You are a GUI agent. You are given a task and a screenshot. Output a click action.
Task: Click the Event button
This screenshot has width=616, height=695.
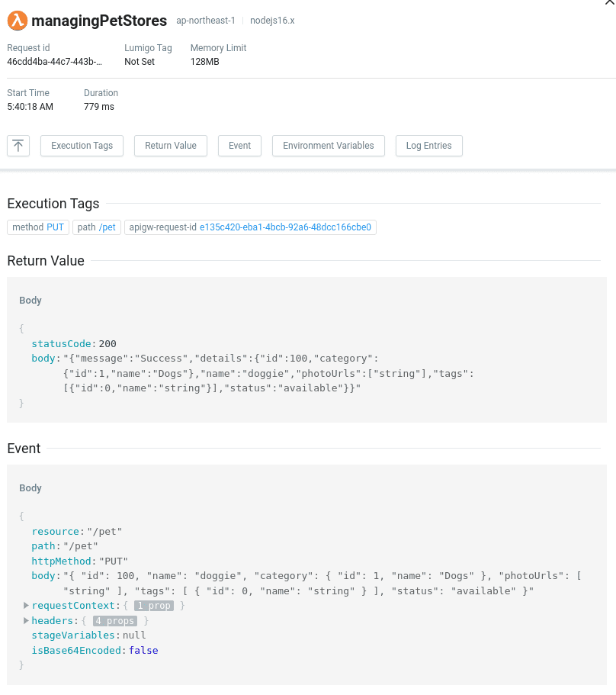click(239, 145)
